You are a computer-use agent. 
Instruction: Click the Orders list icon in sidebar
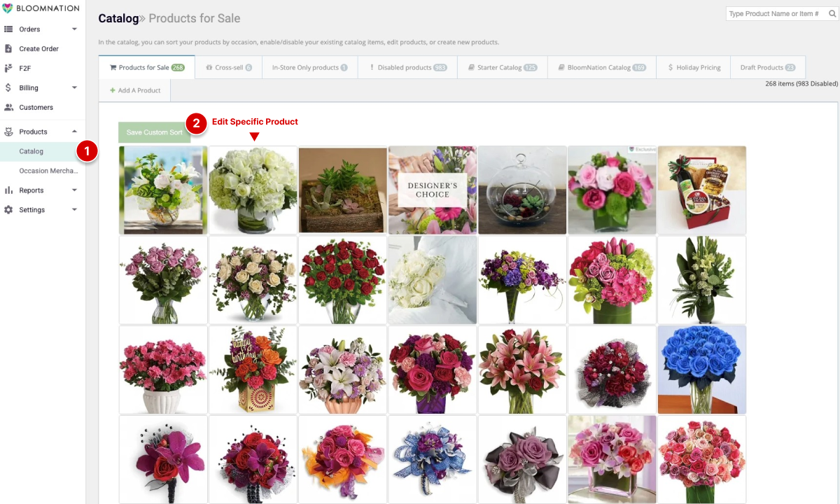point(8,29)
